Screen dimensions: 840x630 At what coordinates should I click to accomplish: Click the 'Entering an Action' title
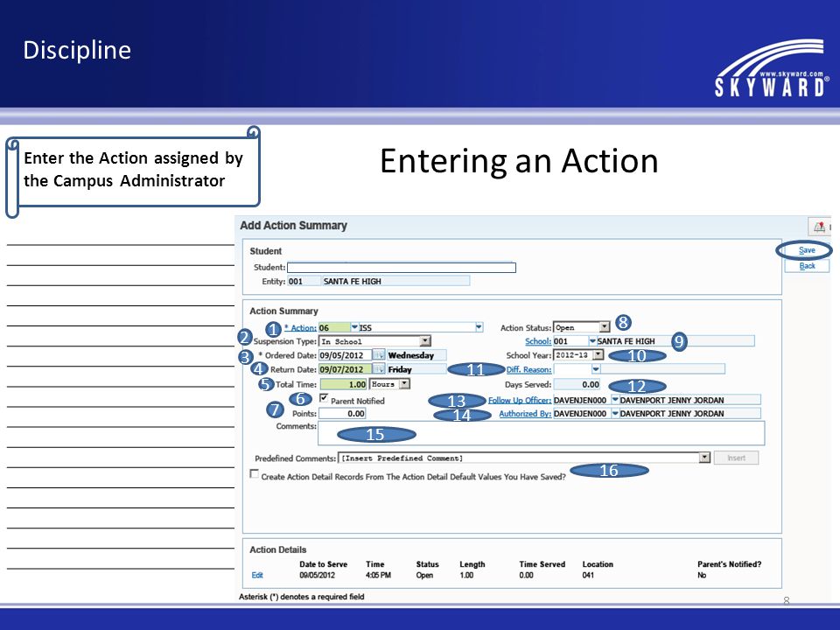click(519, 161)
